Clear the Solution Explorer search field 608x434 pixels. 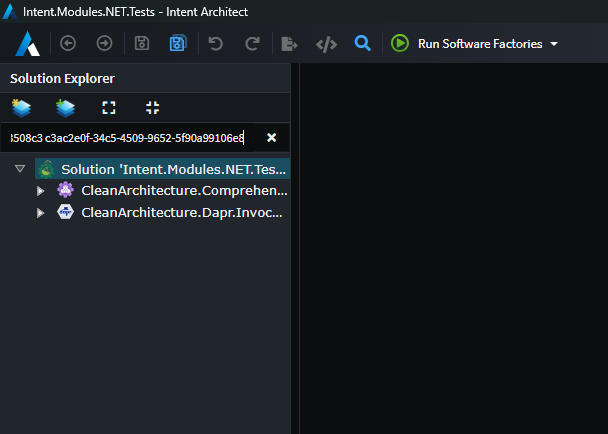271,137
